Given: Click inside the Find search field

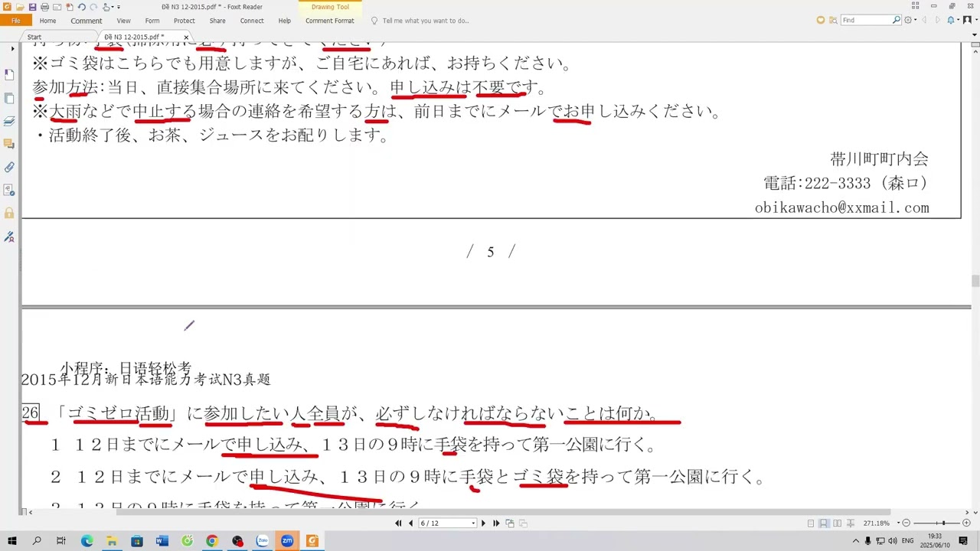Looking at the screenshot, I should 865,20.
